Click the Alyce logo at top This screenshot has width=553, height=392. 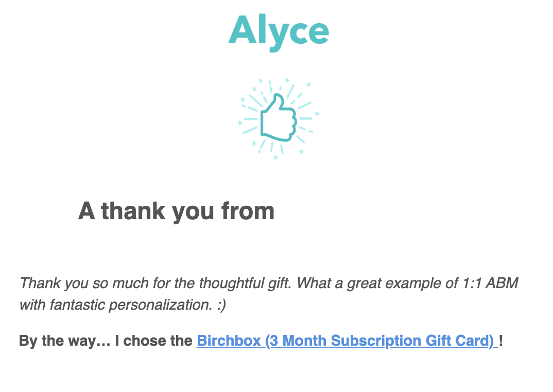click(x=279, y=32)
